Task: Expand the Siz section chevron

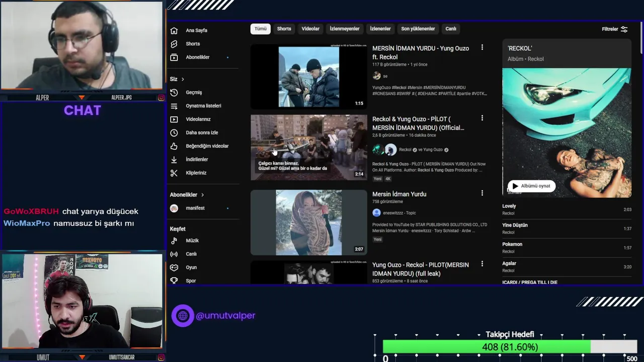Action: click(x=183, y=79)
